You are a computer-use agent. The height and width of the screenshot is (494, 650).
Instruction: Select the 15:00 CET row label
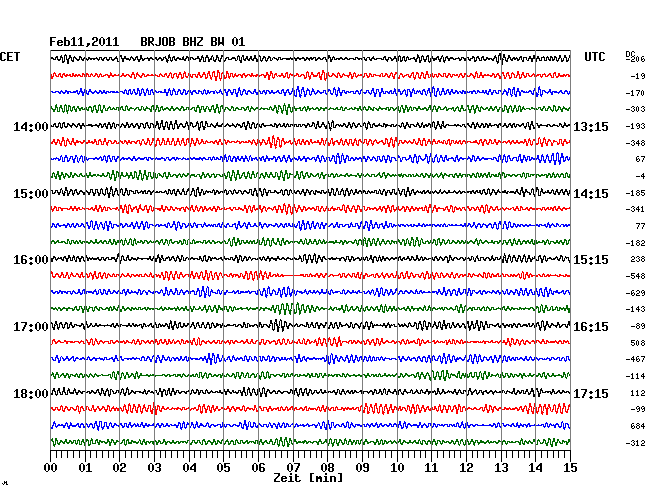[31, 194]
